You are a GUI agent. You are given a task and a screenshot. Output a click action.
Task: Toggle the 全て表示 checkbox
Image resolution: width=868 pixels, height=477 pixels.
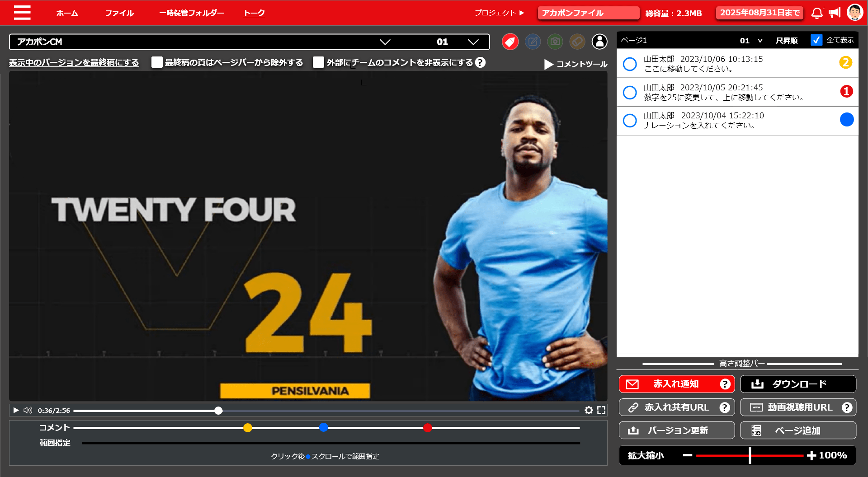pyautogui.click(x=816, y=40)
